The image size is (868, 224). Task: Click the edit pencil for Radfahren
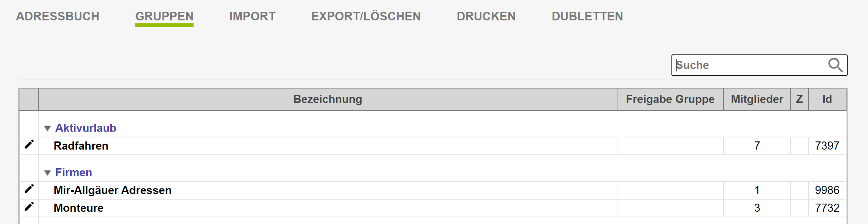pos(29,144)
